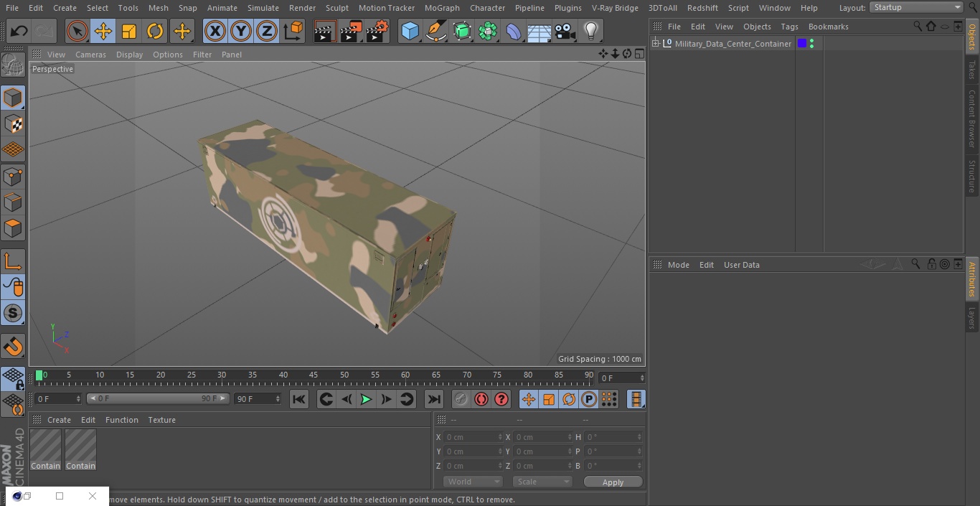This screenshot has height=506, width=980.
Task: Open the Spline pen tool
Action: pos(435,32)
